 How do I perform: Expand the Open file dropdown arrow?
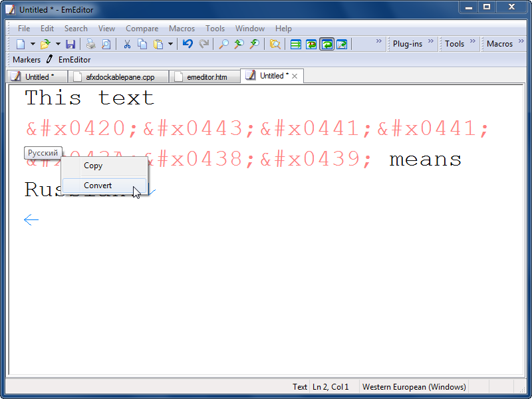coord(58,44)
